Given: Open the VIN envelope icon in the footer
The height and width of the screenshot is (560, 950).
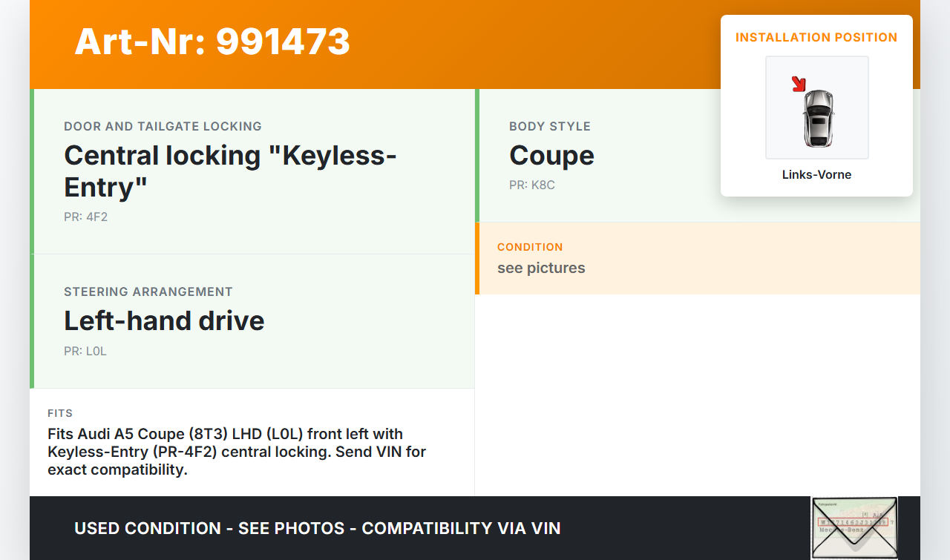Looking at the screenshot, I should coord(854,527).
